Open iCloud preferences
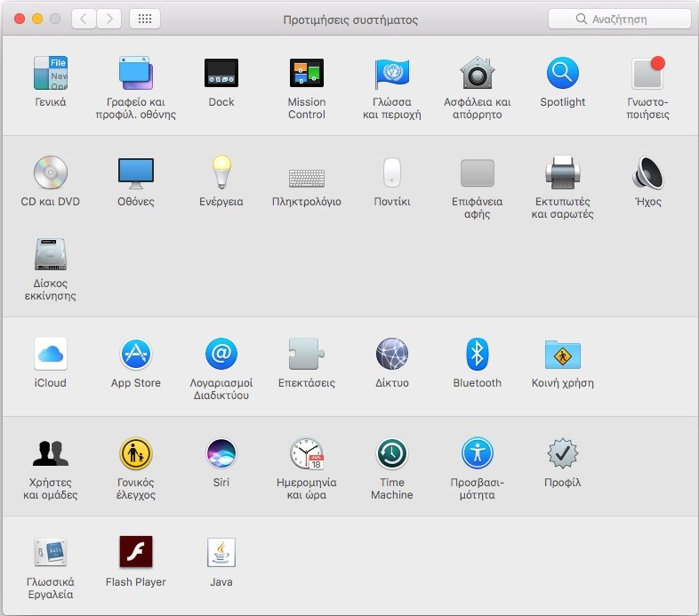This screenshot has width=699, height=616. (x=51, y=354)
